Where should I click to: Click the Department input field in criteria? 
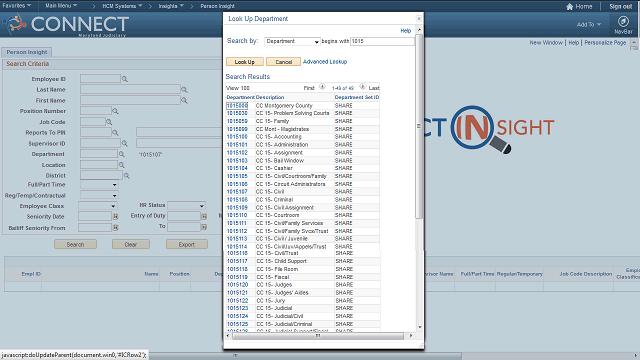tap(99, 153)
